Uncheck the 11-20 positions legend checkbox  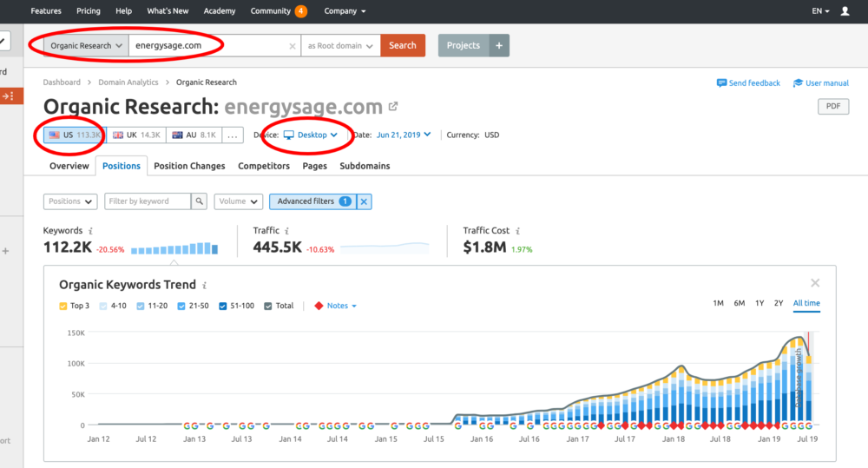141,307
